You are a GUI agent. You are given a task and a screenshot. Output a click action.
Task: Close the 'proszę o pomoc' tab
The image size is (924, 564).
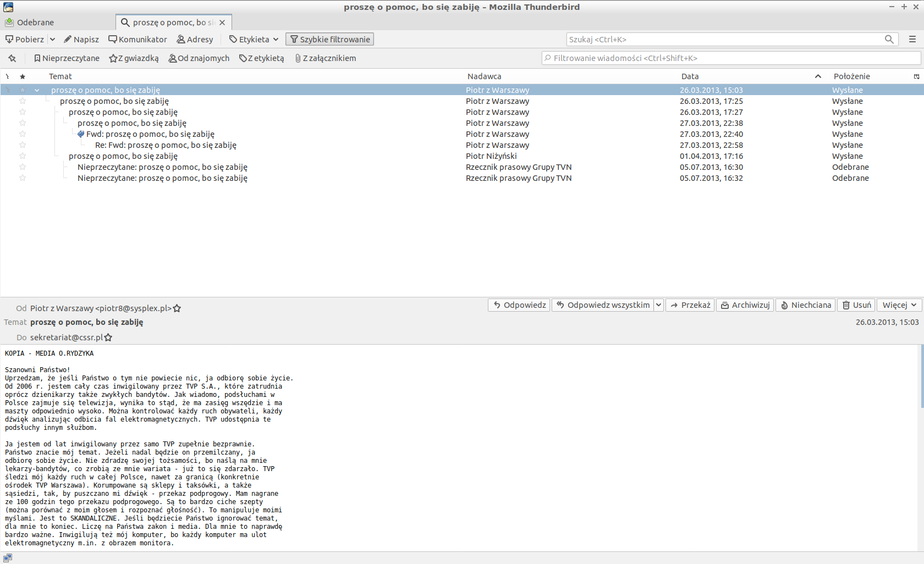222,23
